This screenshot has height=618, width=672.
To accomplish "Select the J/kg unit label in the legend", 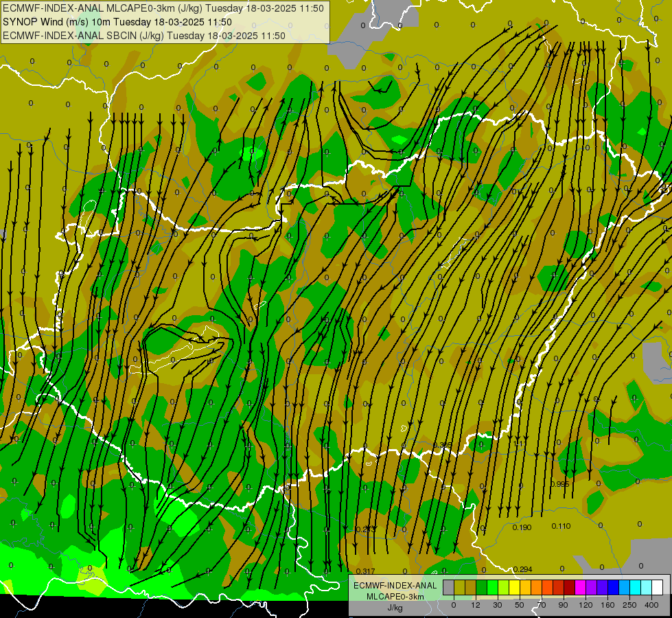I will click(395, 608).
